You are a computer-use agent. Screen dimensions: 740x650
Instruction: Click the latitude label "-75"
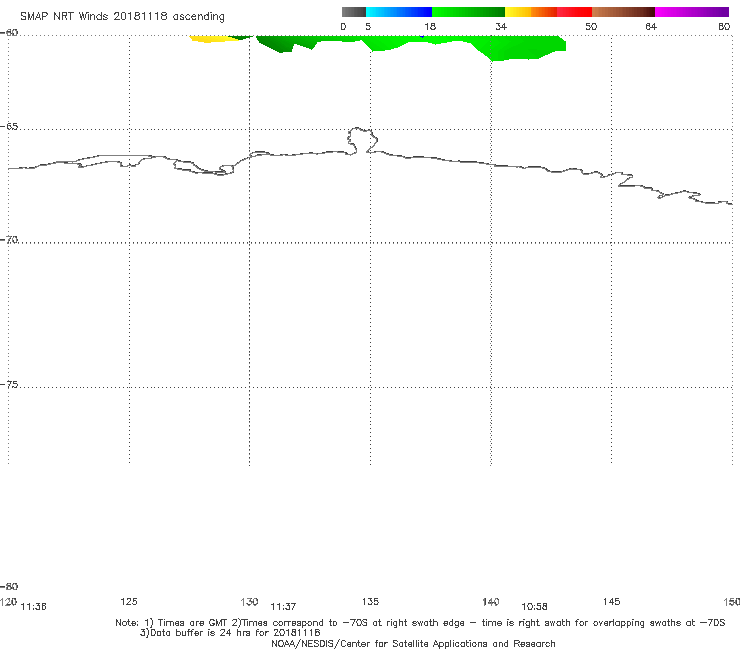pyautogui.click(x=9, y=385)
